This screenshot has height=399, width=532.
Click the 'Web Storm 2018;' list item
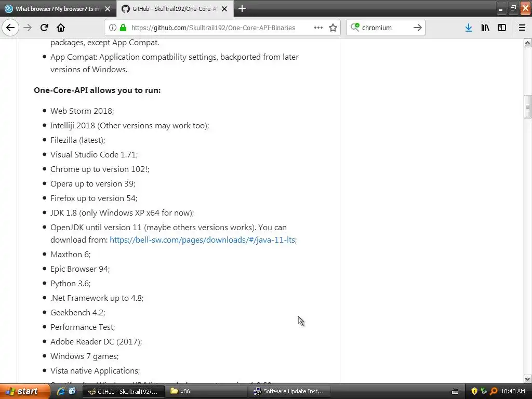coord(82,111)
